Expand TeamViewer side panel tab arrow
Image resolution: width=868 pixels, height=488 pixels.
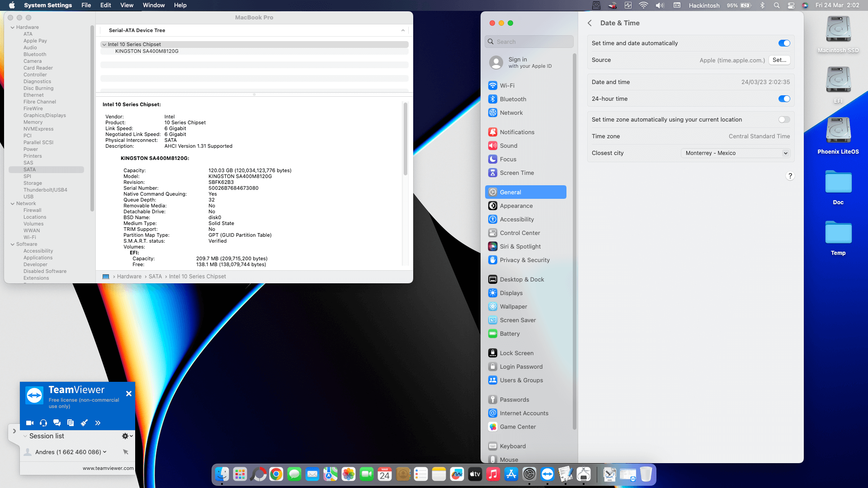[14, 431]
